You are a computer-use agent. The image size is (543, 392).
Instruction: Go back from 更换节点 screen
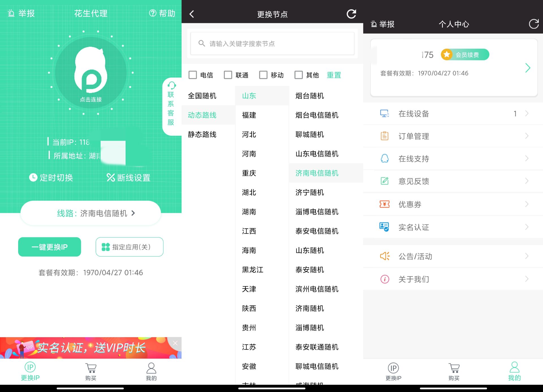pyautogui.click(x=192, y=14)
